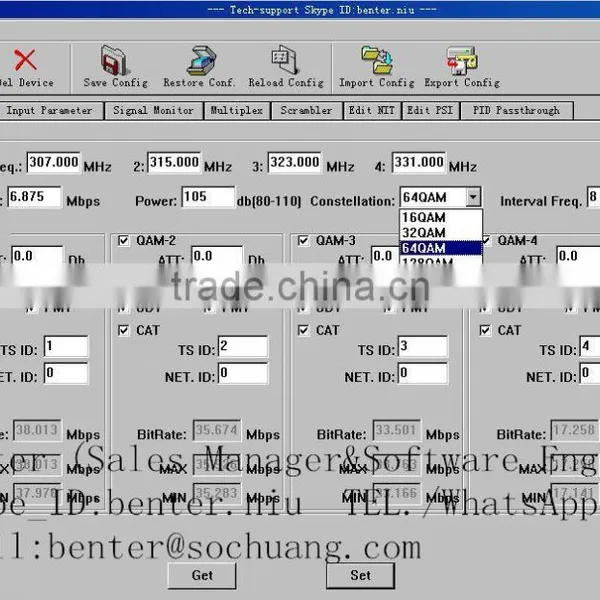The width and height of the screenshot is (600, 600).
Task: Click the Get button
Action: click(202, 576)
